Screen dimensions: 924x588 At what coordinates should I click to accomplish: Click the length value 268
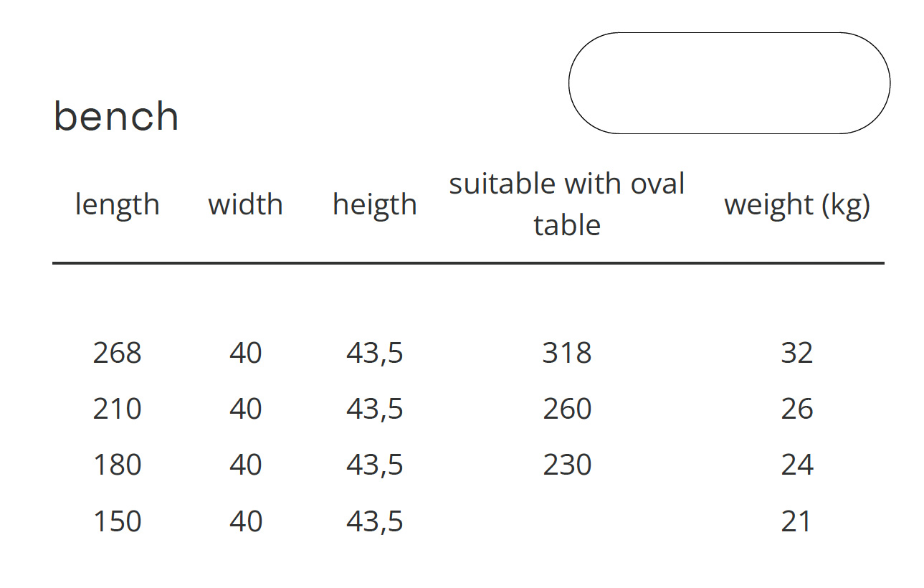[x=117, y=353]
